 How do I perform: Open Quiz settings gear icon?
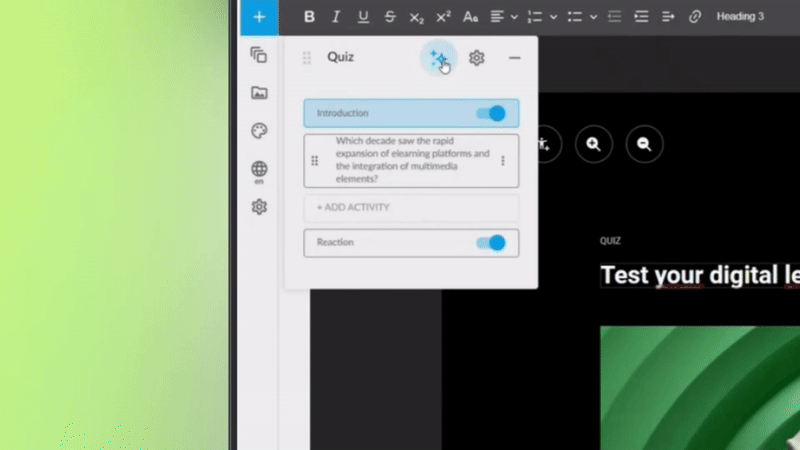(477, 58)
